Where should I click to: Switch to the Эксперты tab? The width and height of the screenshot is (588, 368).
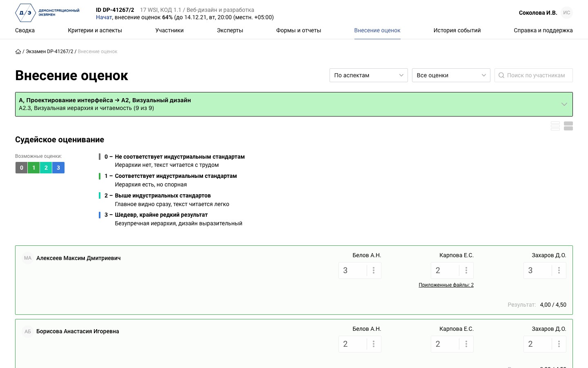pyautogui.click(x=230, y=30)
